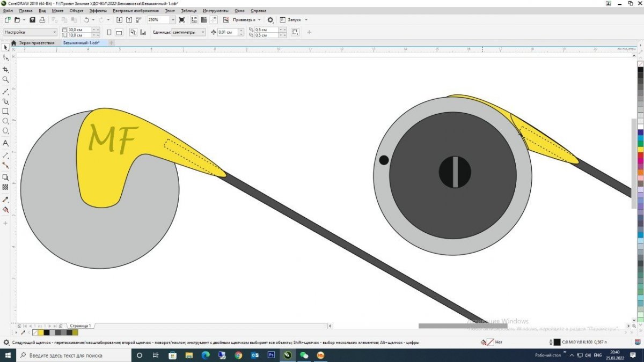
Task: Toggle portrait page orientation
Action: pos(109,32)
